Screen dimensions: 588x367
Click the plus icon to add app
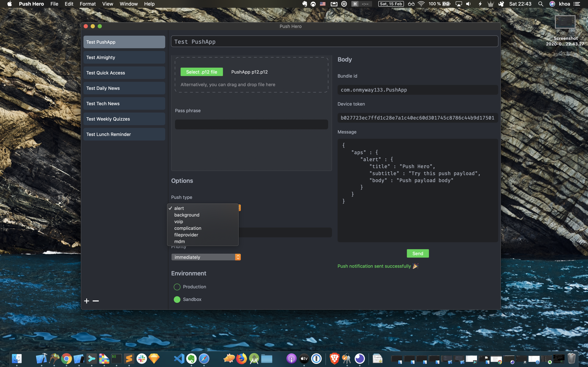[x=87, y=301]
